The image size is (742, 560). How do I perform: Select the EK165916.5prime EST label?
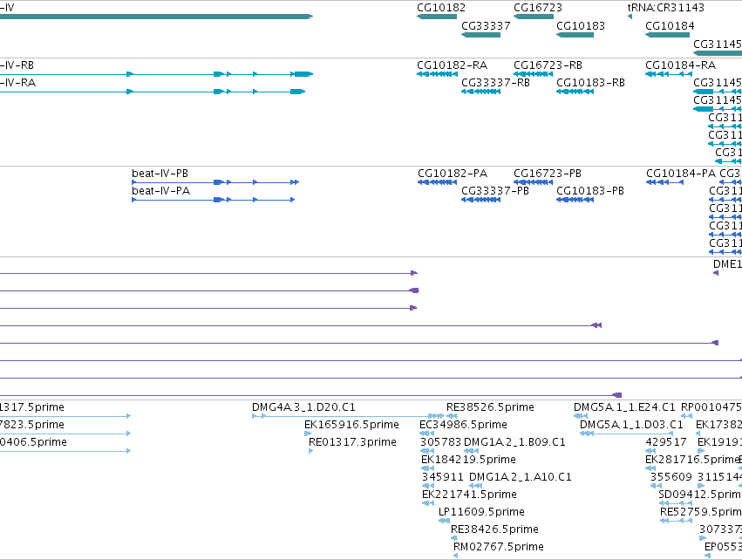[351, 425]
